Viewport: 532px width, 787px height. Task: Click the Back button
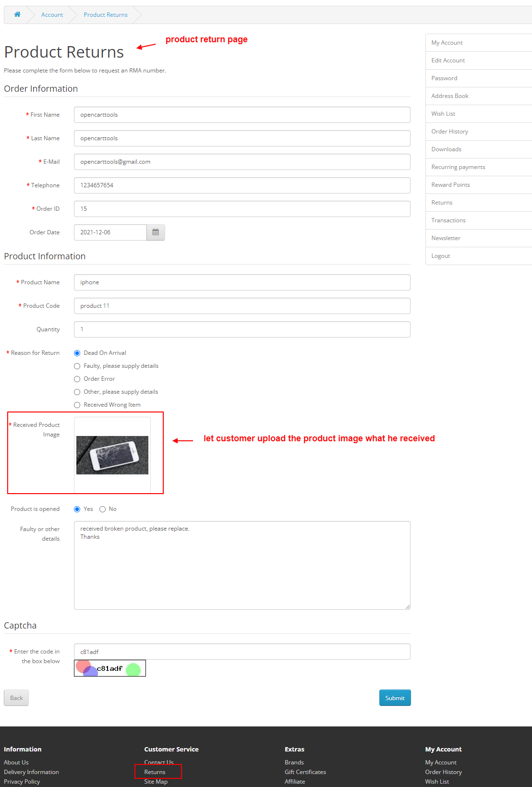[x=16, y=698]
